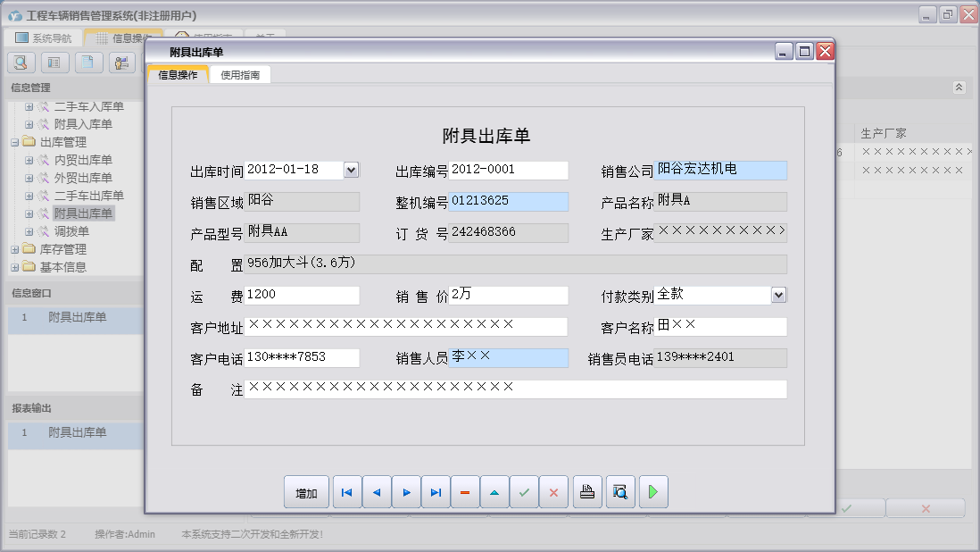This screenshot has width=980, height=552.
Task: Open print function via printer icon
Action: (x=586, y=491)
